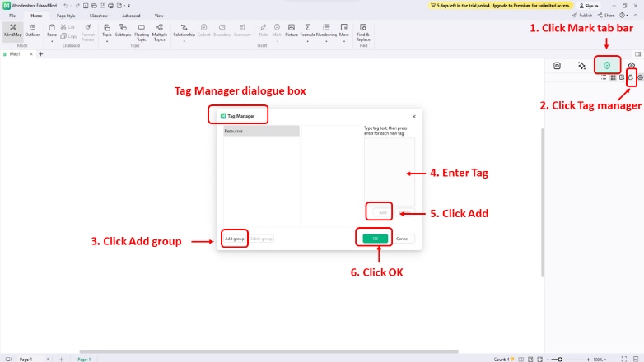Open the File menu
This screenshot has width=644, height=362.
tap(12, 16)
